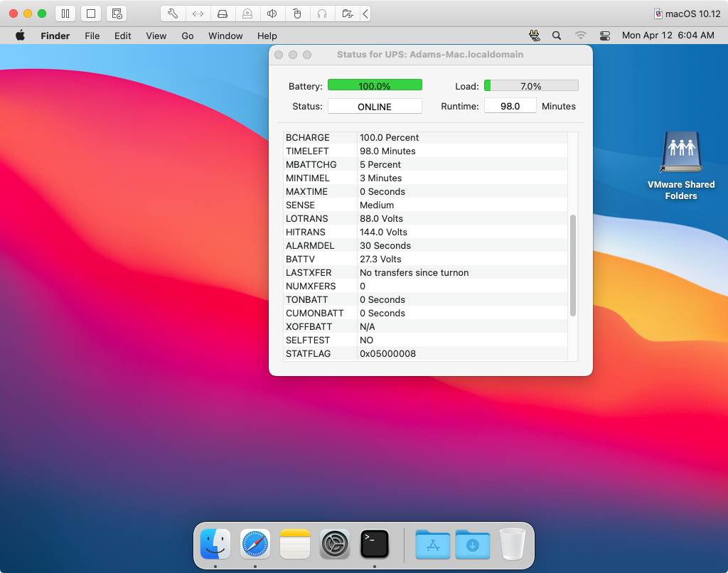This screenshot has width=728, height=573.
Task: Select the TONBATT row
Action: [x=425, y=299]
